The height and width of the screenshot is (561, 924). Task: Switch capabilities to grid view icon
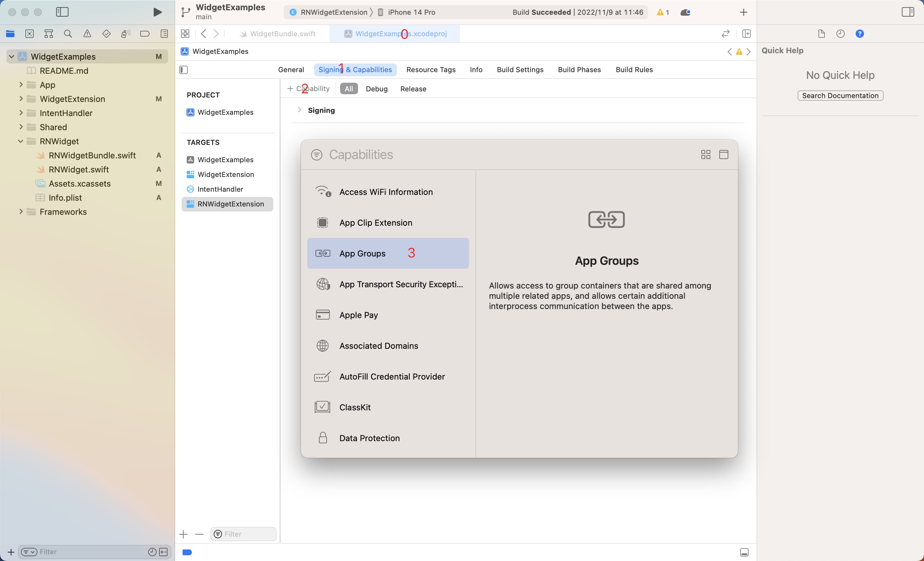click(x=706, y=155)
